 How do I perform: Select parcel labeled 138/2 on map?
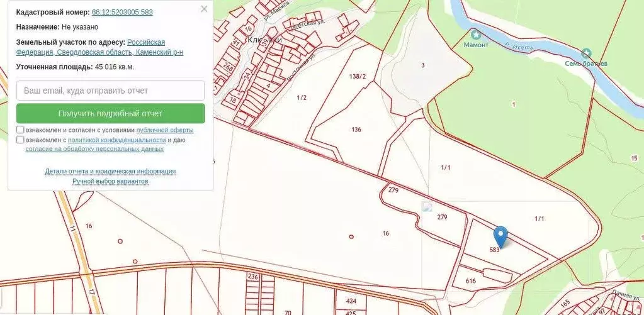358,76
